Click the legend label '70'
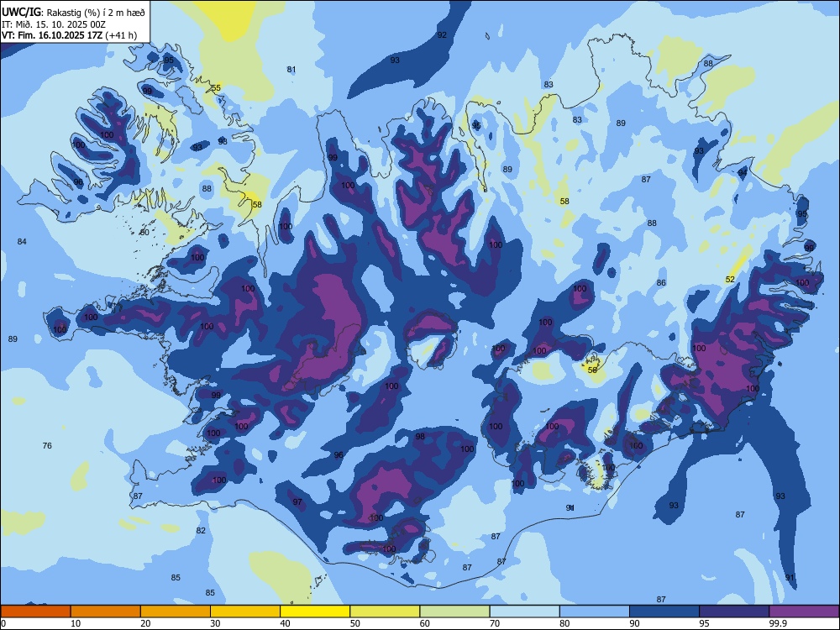The height and width of the screenshot is (630, 840). 495,623
